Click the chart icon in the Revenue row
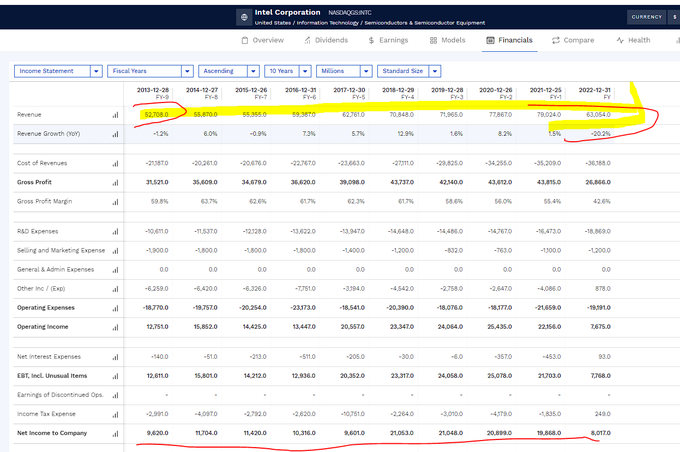Viewport: 680px width, 452px height. [115, 116]
